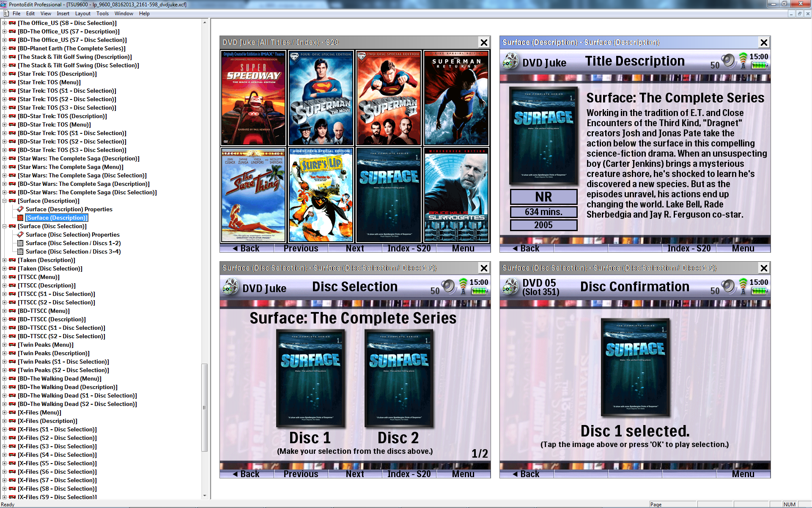This screenshot has width=812, height=508.
Task: Collapse the [Surface (Disc Selection)] tree node
Action: click(x=4, y=226)
